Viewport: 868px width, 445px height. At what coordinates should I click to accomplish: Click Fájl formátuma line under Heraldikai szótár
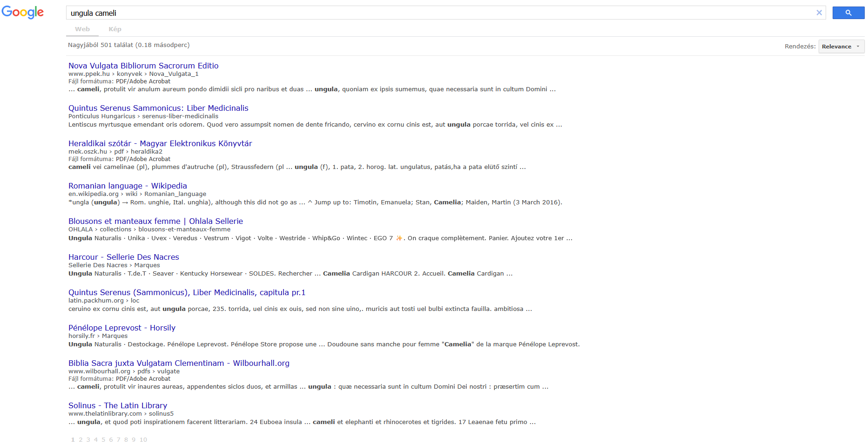(x=119, y=159)
